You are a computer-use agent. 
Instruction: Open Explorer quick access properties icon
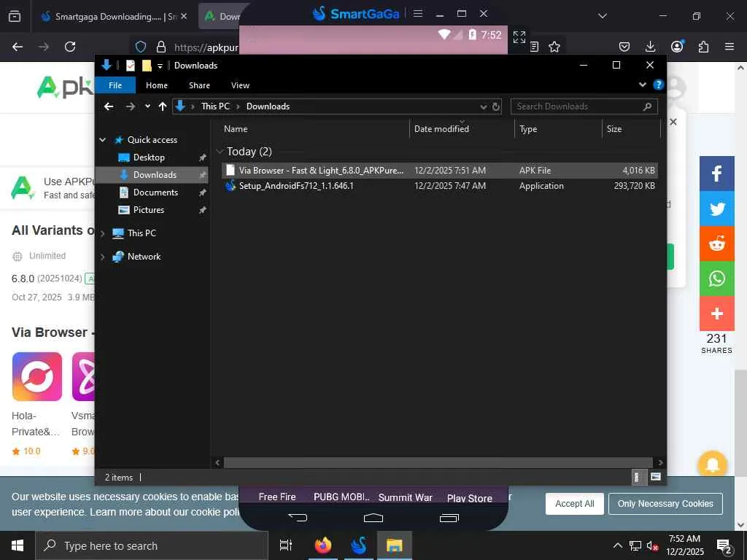[130, 66]
